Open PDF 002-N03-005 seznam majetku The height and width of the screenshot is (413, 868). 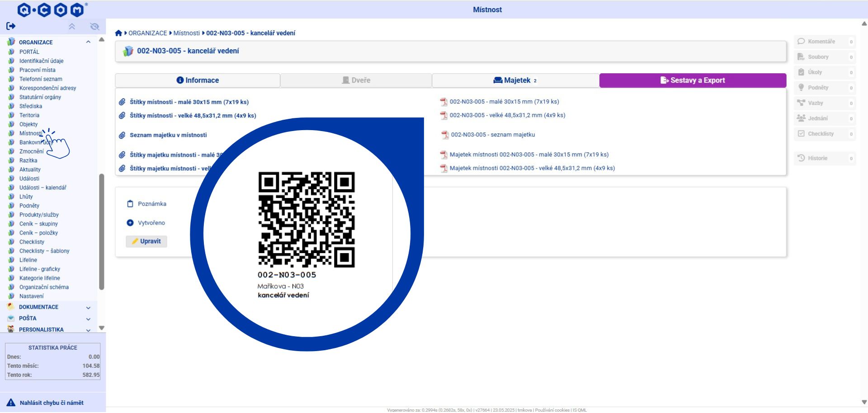[493, 135]
